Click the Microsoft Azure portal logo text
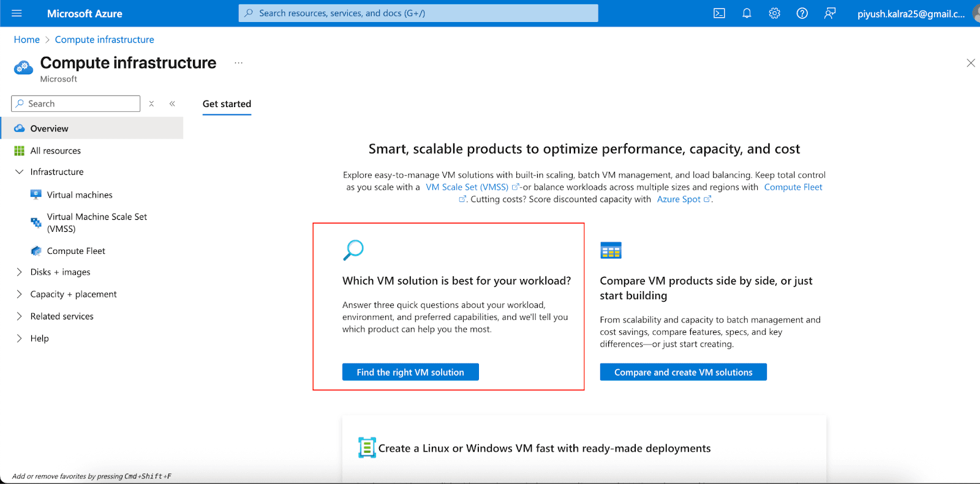 pos(85,13)
